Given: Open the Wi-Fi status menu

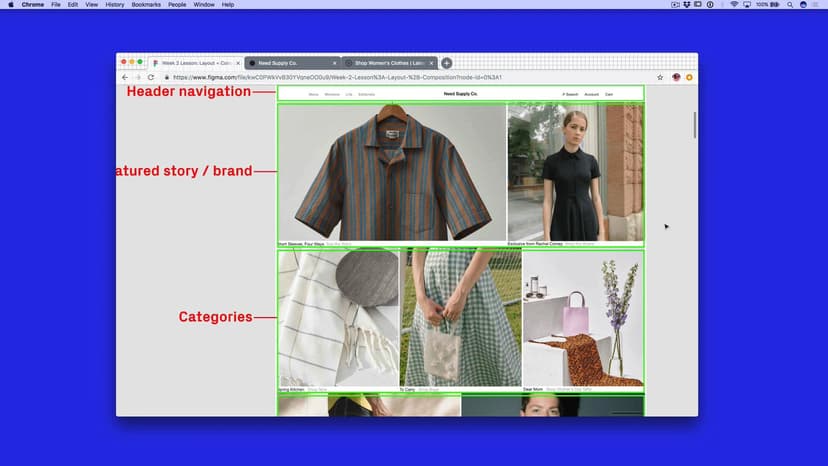Looking at the screenshot, I should pos(733,5).
